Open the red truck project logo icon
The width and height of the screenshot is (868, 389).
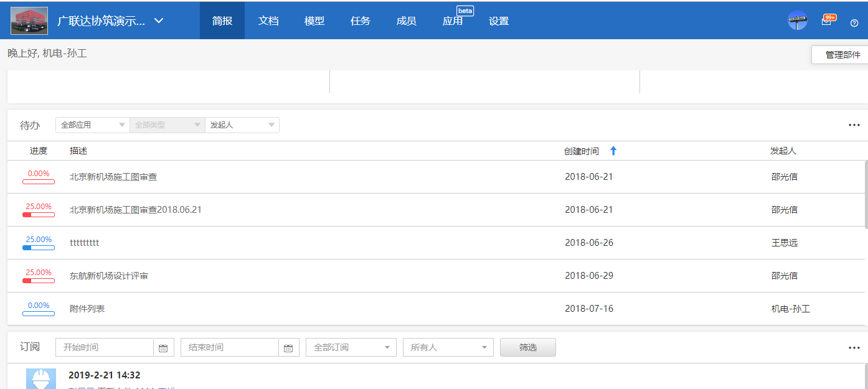tap(29, 19)
